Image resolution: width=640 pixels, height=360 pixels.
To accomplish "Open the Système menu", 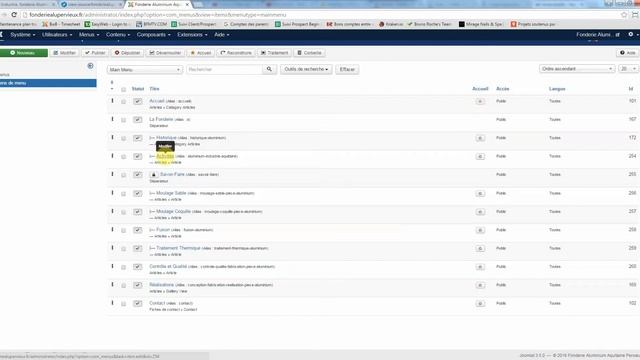I will pyautogui.click(x=22, y=35).
